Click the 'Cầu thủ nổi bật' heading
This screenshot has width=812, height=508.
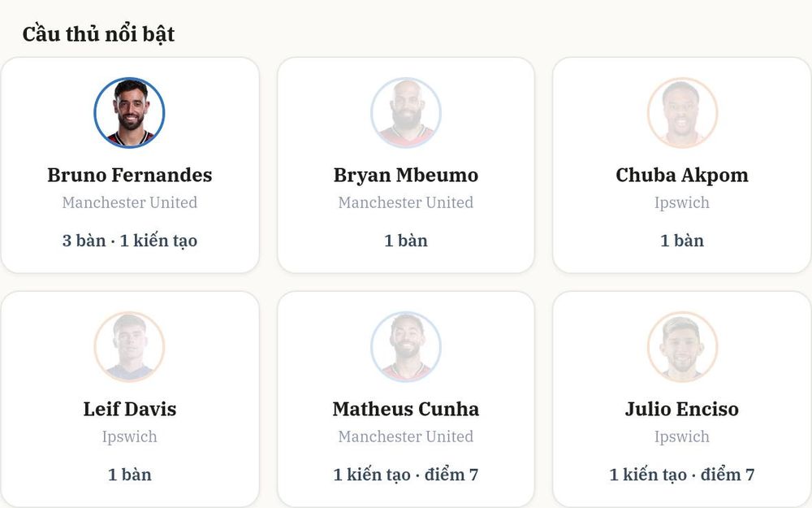[98, 33]
